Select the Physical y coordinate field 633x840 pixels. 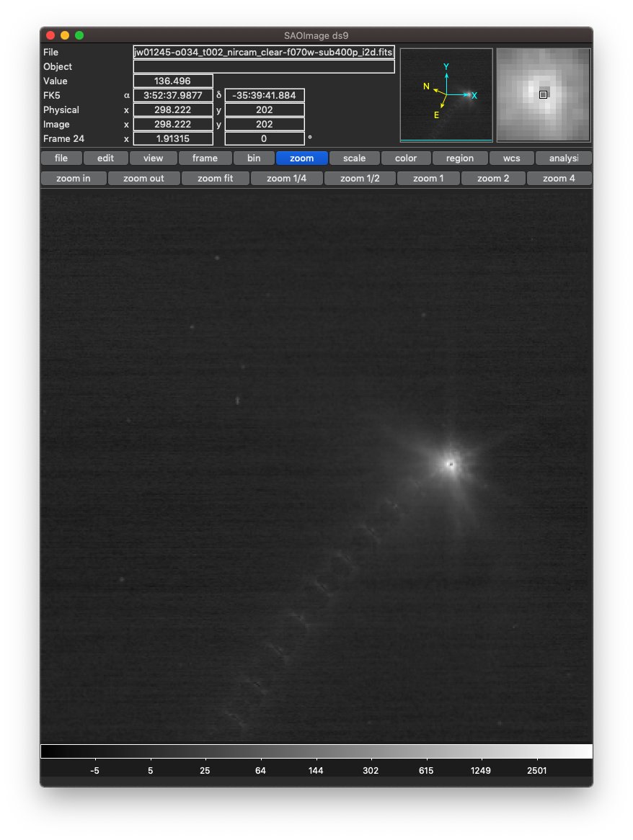pos(265,110)
